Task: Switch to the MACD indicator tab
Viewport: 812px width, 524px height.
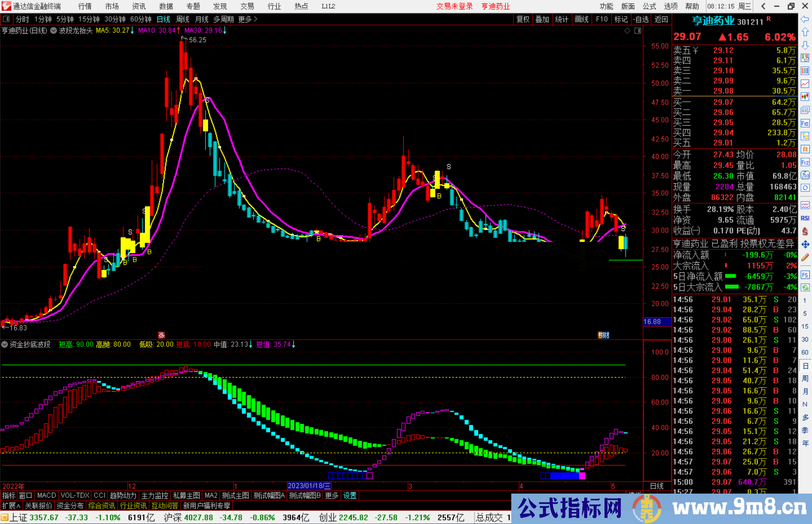Action: (x=47, y=495)
